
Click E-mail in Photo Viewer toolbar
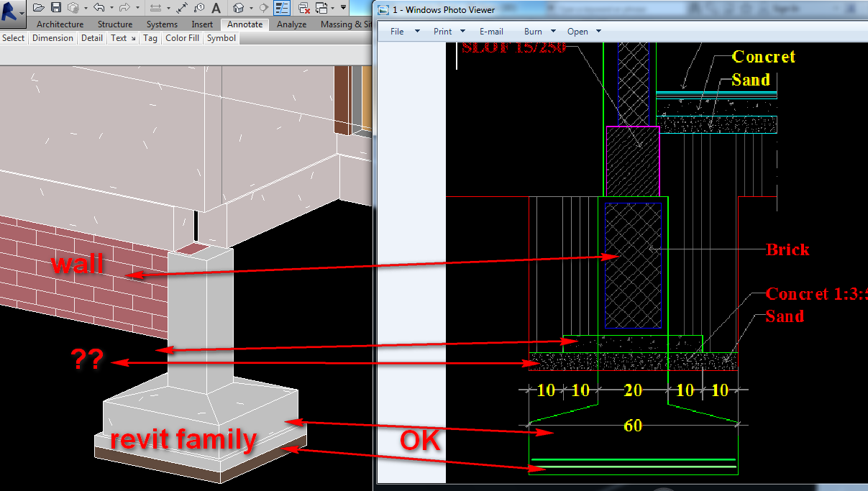click(491, 32)
